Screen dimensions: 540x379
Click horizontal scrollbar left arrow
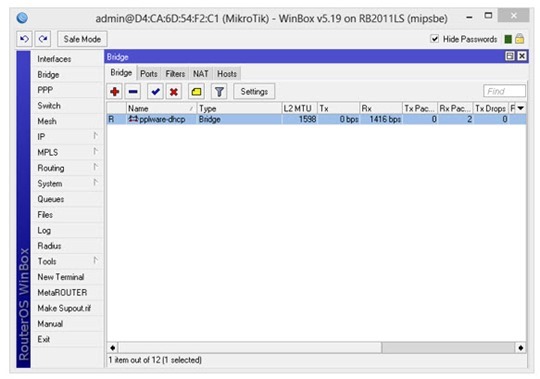coord(113,348)
